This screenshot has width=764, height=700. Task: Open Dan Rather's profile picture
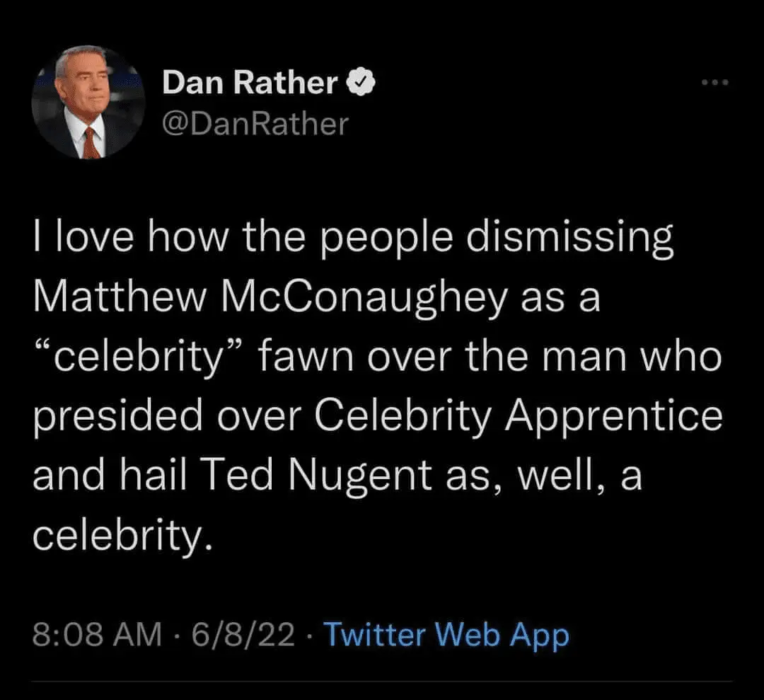(x=89, y=103)
